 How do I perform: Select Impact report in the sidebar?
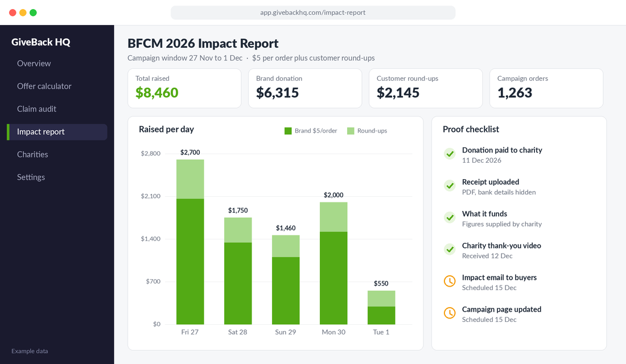(57, 132)
